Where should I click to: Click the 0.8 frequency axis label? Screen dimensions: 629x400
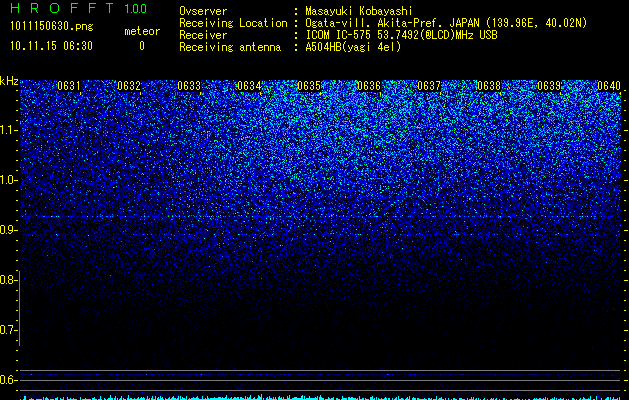8,280
